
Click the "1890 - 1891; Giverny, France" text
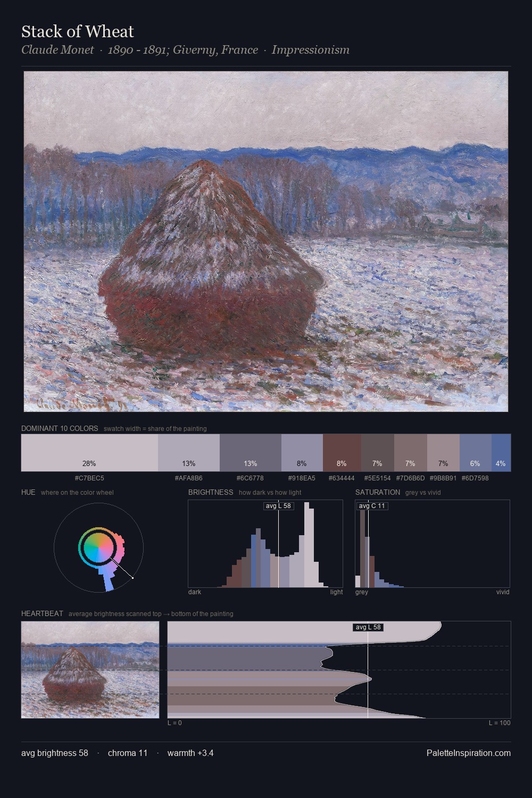(183, 50)
